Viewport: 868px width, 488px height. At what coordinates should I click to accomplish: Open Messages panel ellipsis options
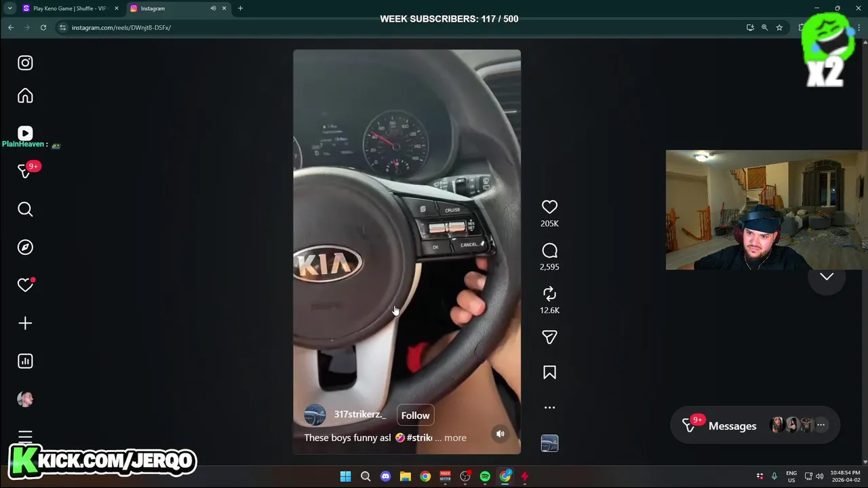pyautogui.click(x=821, y=425)
